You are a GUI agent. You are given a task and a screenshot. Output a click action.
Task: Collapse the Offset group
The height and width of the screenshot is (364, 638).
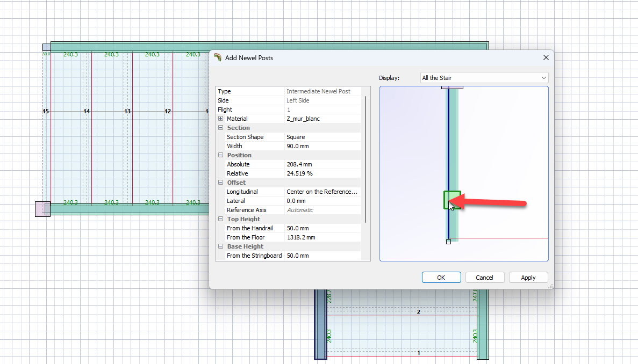(x=220, y=183)
